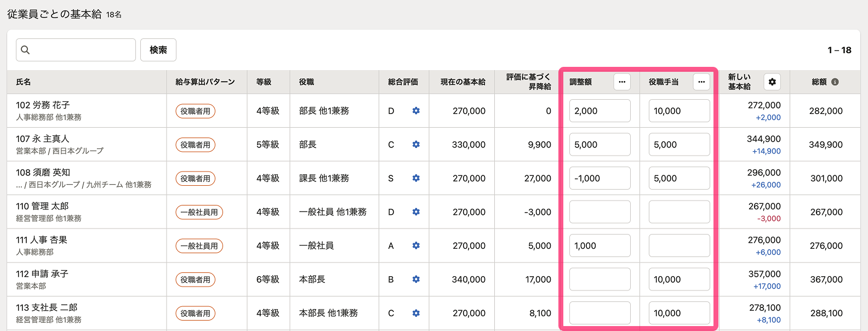Click 役職手当 field for 申請 承子
This screenshot has height=331, width=868.
pos(679,279)
